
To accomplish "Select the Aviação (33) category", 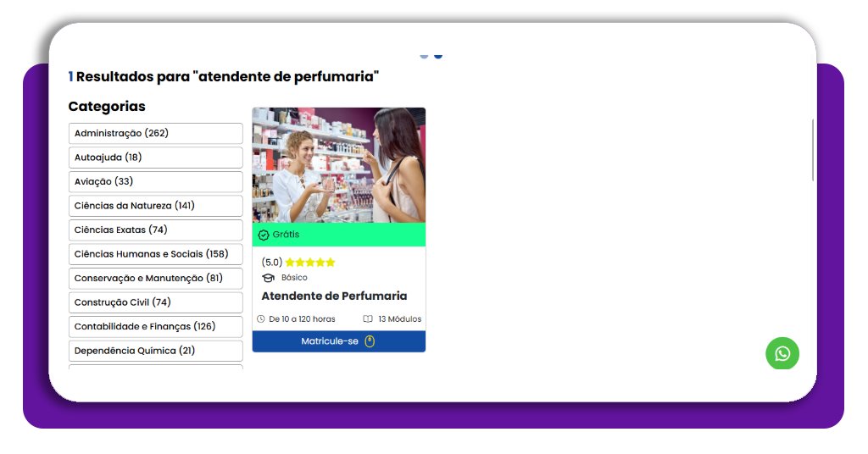I will tap(156, 181).
